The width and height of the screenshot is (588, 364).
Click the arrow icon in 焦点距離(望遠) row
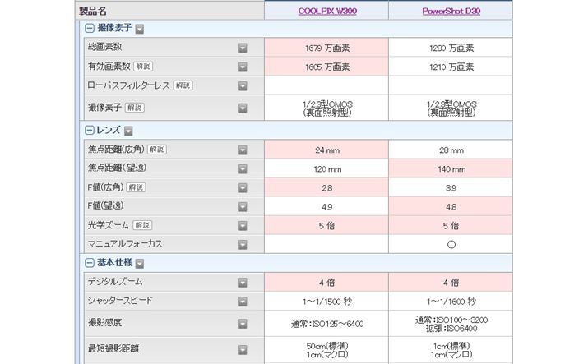(x=243, y=169)
